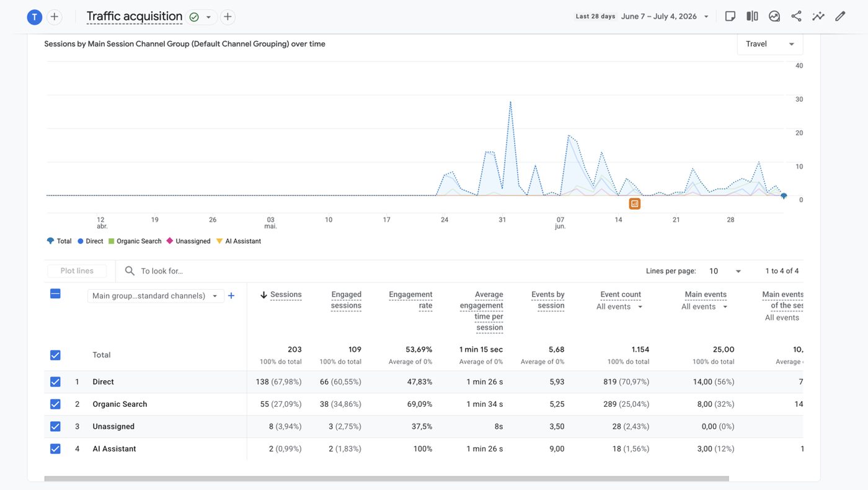
Task: Deselect all rows header checkbox
Action: [55, 294]
